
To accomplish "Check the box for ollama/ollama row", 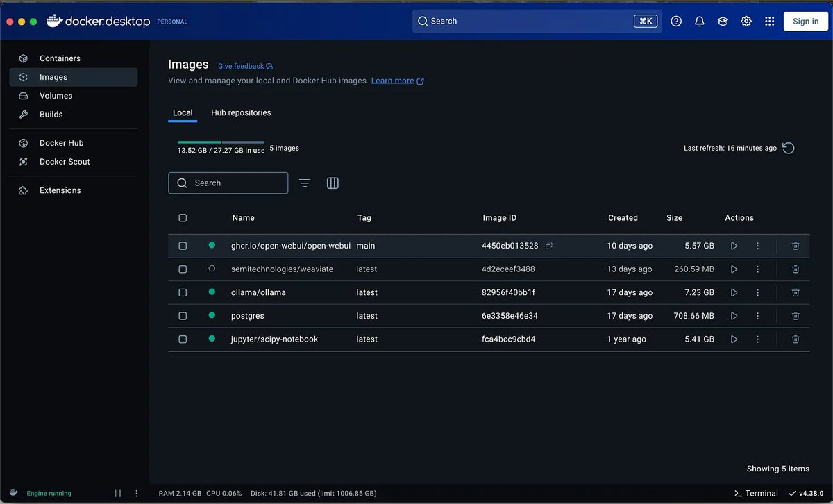I will [x=183, y=292].
